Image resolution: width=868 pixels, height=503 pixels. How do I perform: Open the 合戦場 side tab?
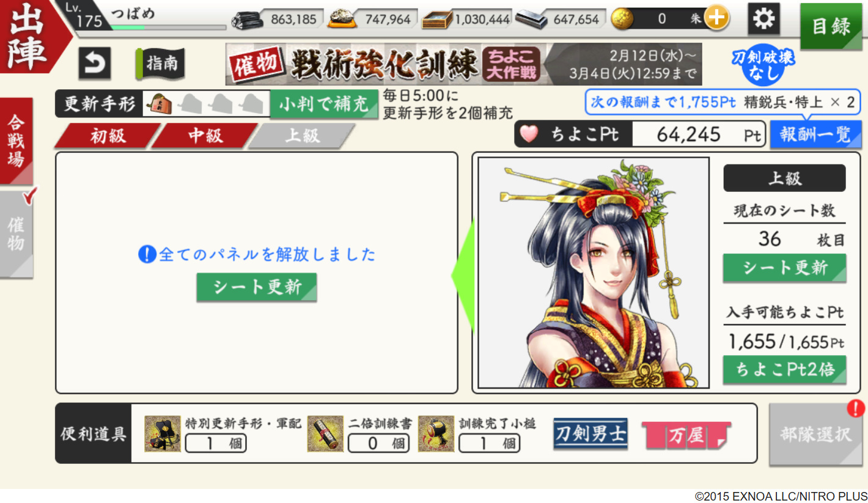tap(16, 141)
